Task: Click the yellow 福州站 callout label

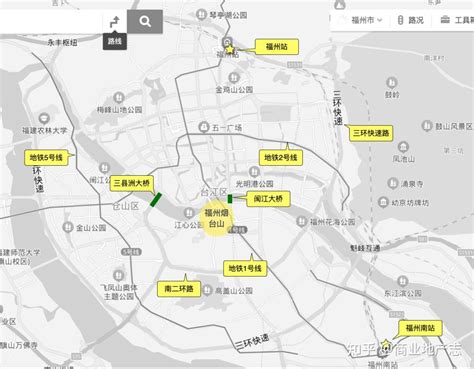Action: [277, 47]
